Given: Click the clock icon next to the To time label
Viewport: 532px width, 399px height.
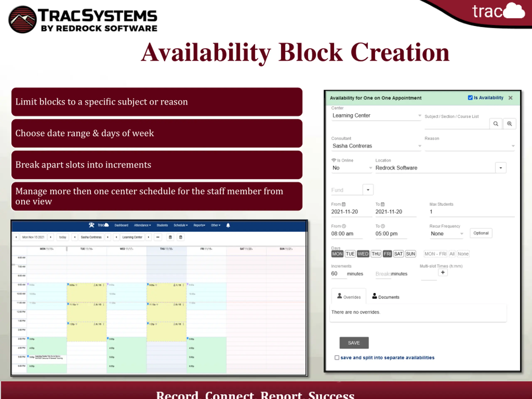Looking at the screenshot, I should [x=383, y=226].
